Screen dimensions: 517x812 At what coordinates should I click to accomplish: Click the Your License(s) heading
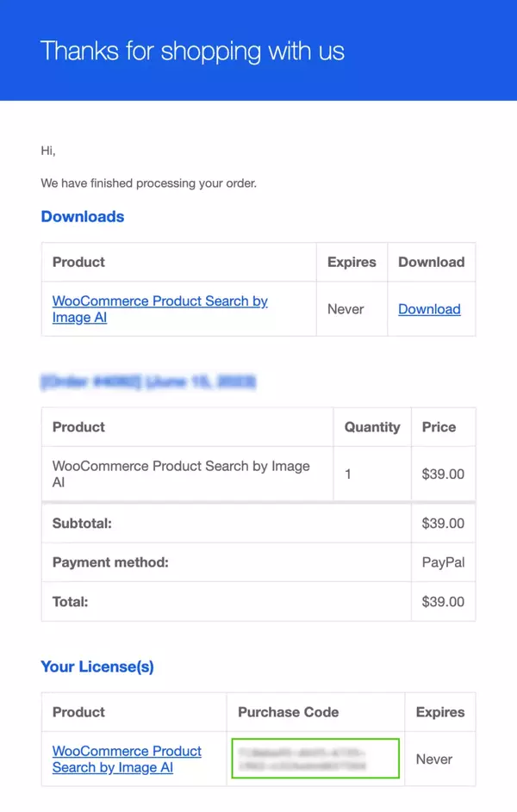97,666
